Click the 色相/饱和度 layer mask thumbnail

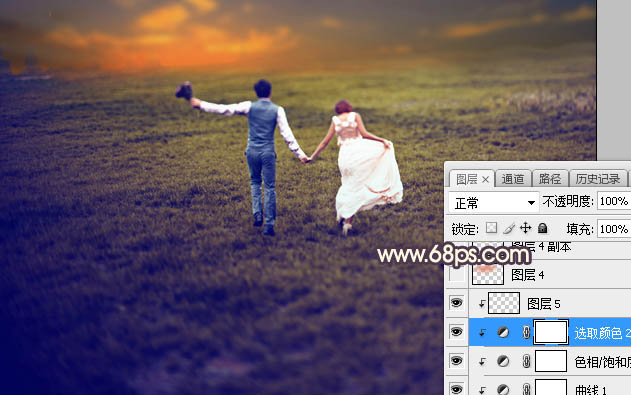[x=551, y=361]
